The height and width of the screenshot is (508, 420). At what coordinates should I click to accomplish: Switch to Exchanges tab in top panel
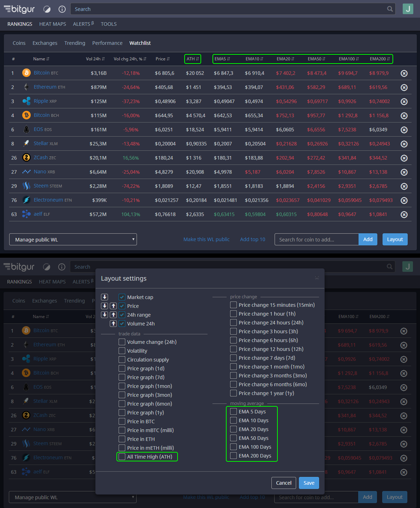(x=45, y=43)
